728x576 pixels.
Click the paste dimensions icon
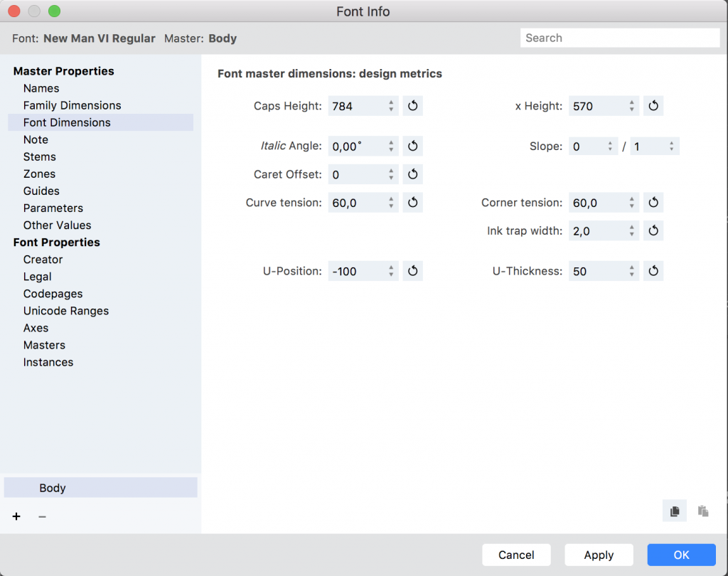pyautogui.click(x=703, y=511)
